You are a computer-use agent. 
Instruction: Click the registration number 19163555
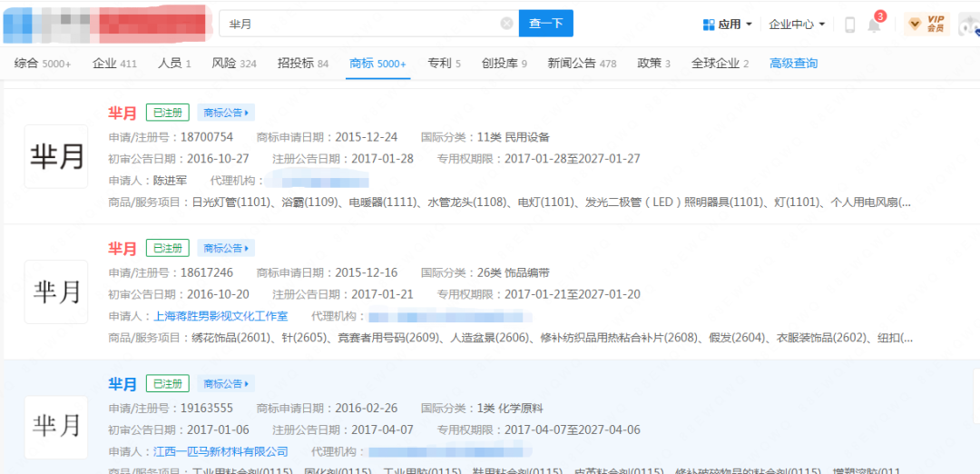[207, 409]
